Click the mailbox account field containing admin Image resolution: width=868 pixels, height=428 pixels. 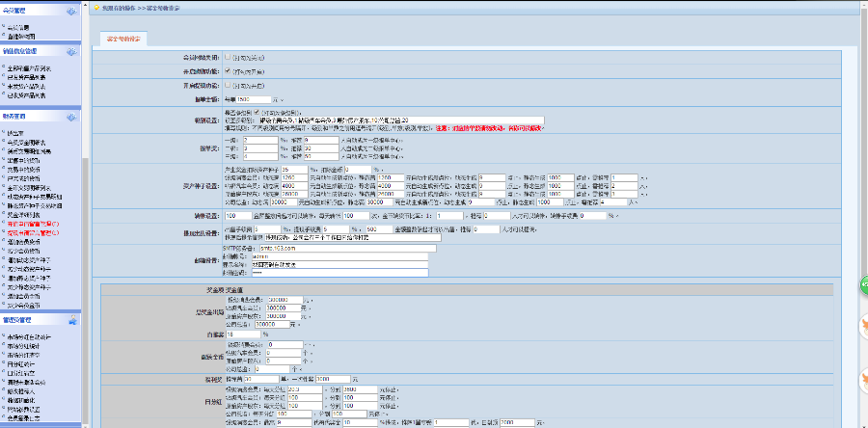click(x=264, y=255)
